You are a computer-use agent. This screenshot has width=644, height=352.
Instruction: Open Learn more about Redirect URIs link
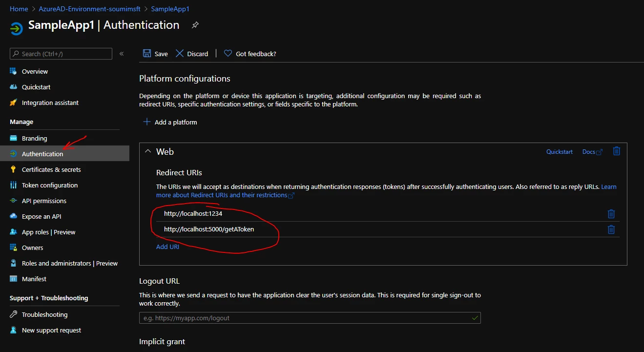point(226,195)
